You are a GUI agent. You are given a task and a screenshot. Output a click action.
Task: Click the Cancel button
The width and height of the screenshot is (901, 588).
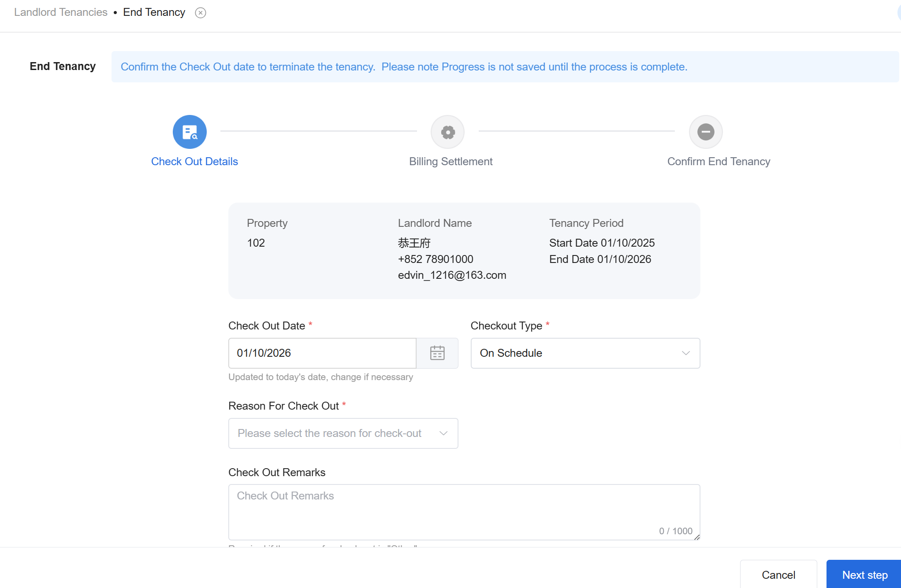(778, 574)
